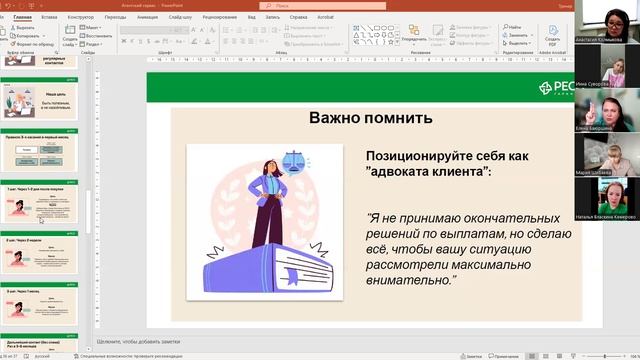Select the '3 шаг. Через 1 месяц' slide thumbnail

click(x=39, y=304)
